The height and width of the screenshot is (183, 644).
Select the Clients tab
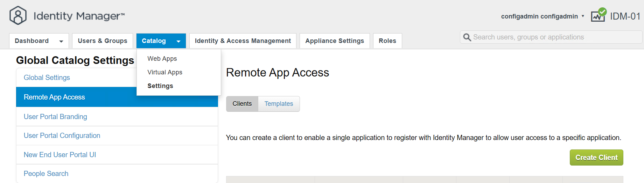tap(242, 104)
